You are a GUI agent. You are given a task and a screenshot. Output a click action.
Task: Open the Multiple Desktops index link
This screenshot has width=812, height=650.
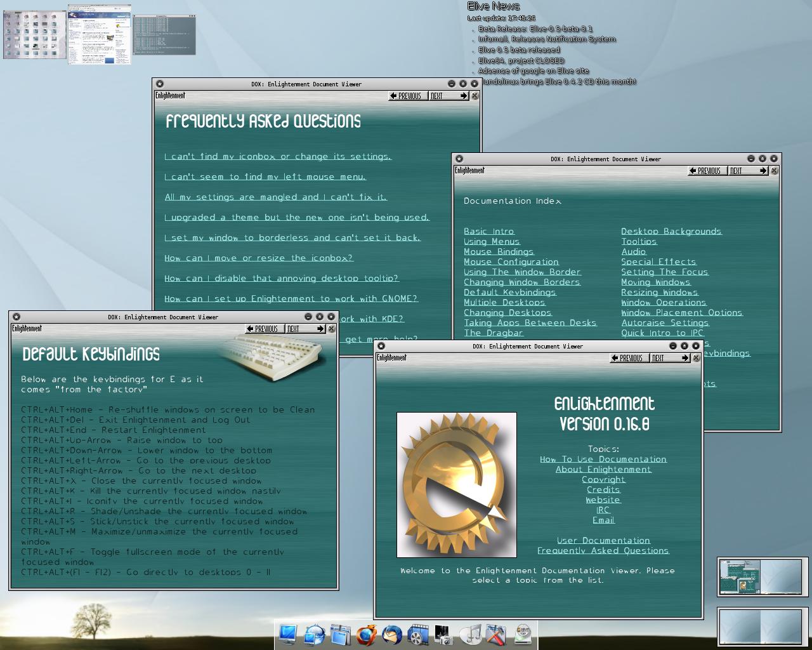(x=504, y=303)
